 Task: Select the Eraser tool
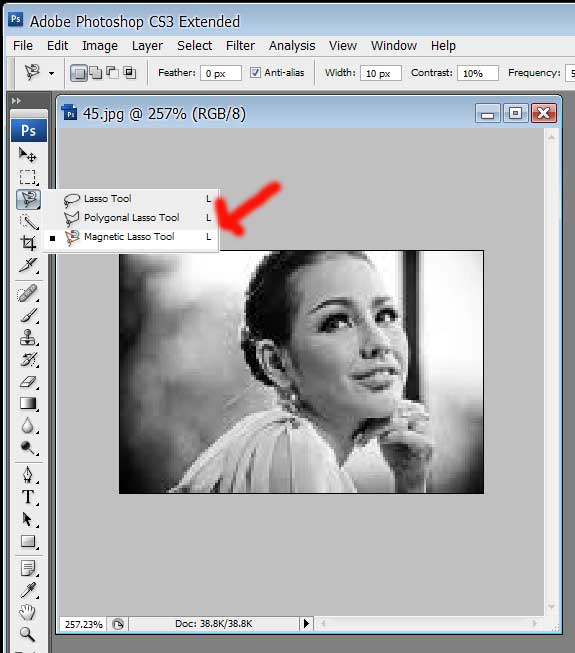click(x=28, y=381)
